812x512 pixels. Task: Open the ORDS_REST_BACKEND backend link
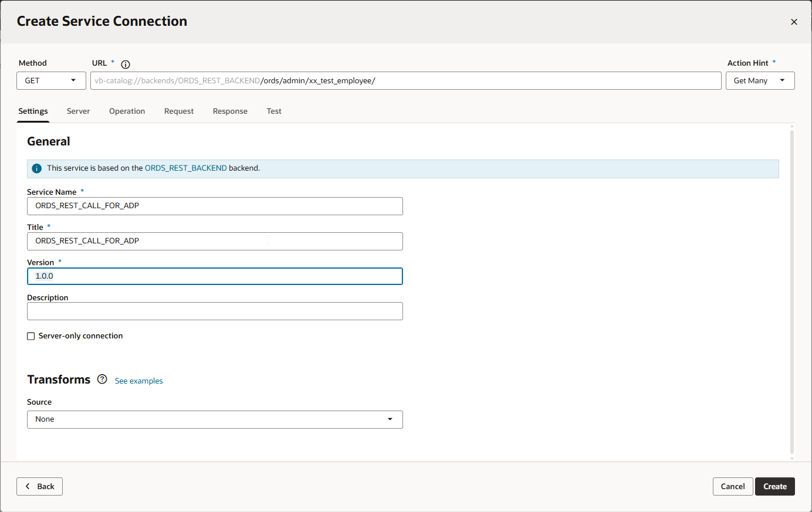[x=185, y=168]
